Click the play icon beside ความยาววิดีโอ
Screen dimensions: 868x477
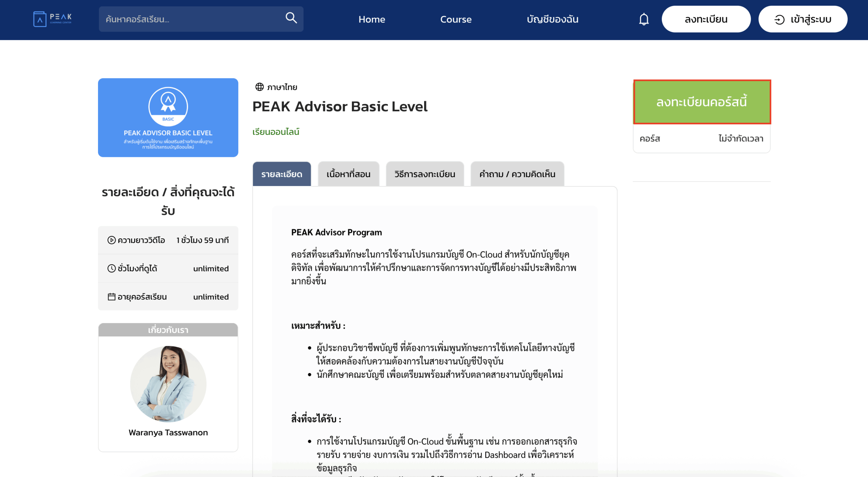click(112, 240)
